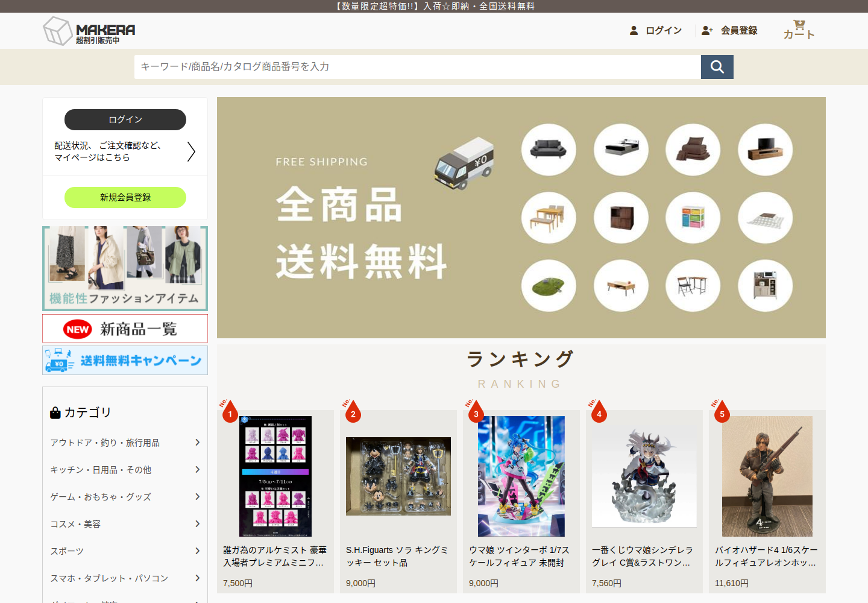Open rank 3 ウマ娘 ツインターボ figure image
The image size is (868, 603).
[521, 476]
